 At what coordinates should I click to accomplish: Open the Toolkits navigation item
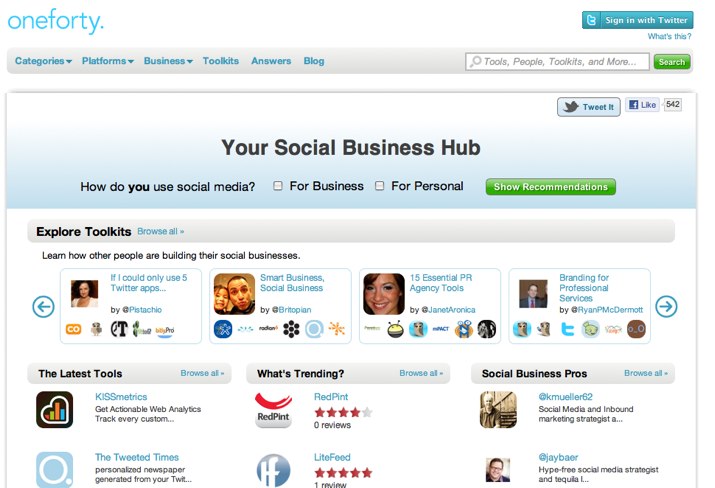221,61
